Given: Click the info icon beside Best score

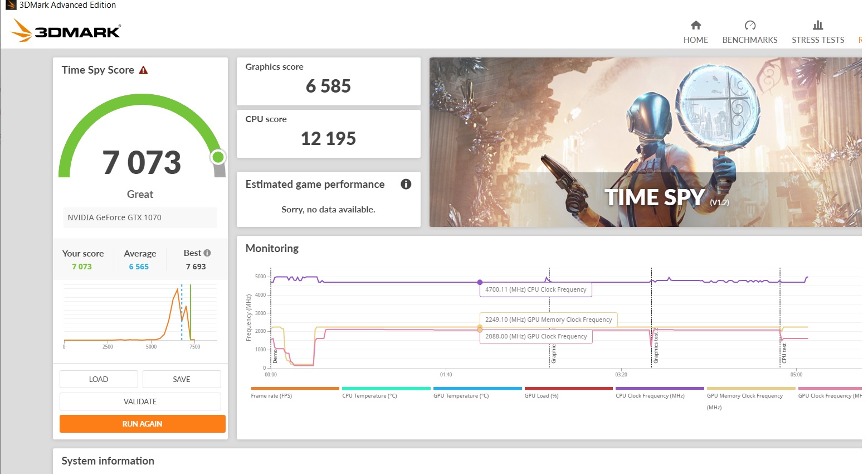Looking at the screenshot, I should click(x=207, y=253).
